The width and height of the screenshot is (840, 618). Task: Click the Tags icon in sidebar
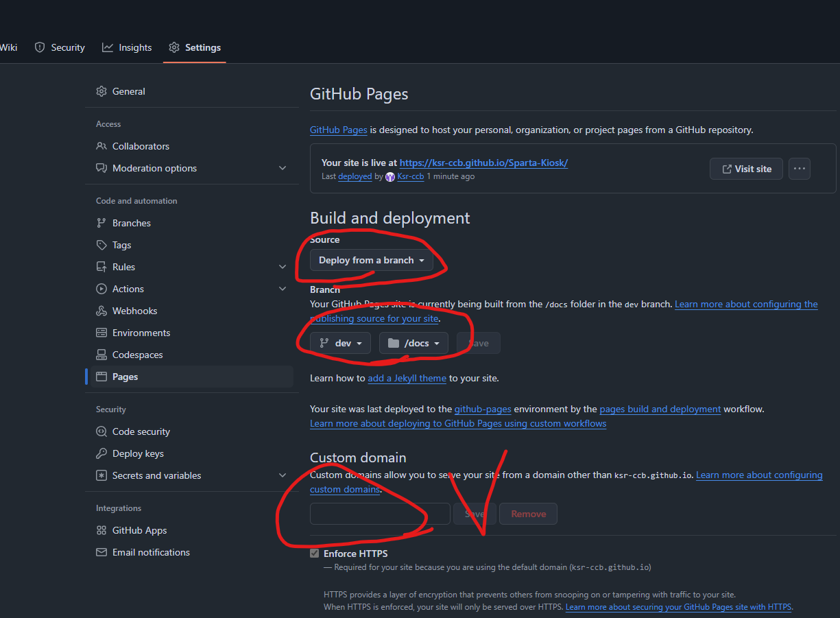tap(101, 245)
